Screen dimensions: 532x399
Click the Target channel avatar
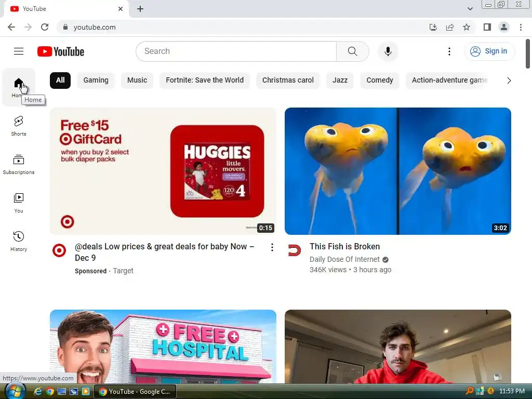59,250
